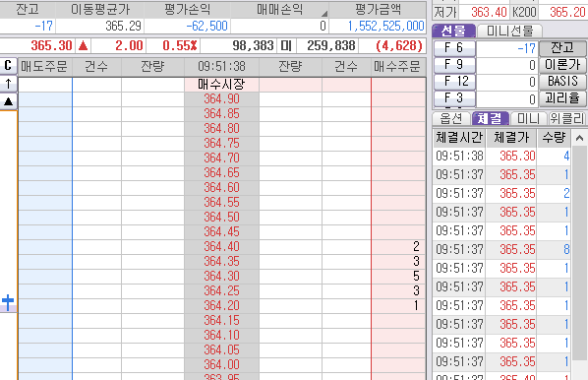Click the scroll up chevron in trades list
588x380 pixels.
coord(579,138)
